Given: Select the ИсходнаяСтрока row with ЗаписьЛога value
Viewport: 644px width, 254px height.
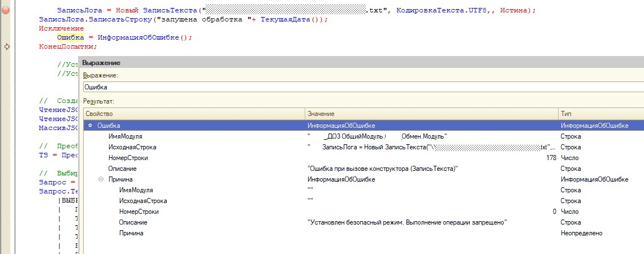Looking at the screenshot, I should tap(364, 147).
